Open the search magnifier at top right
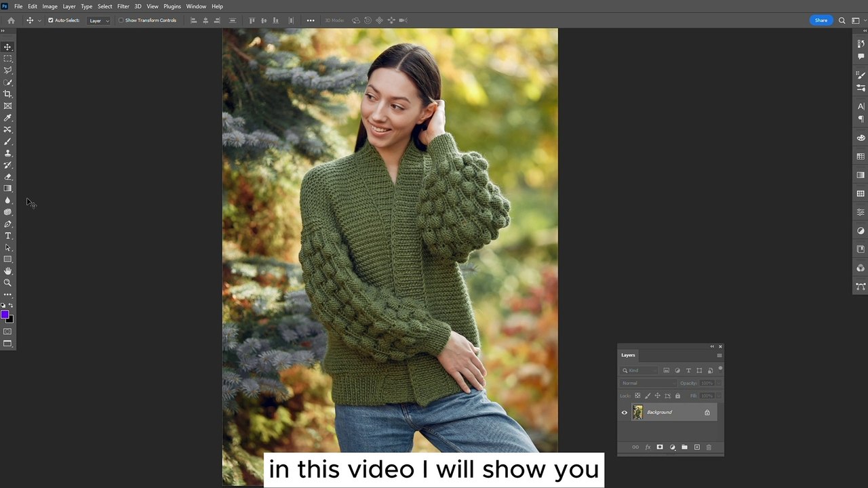868x488 pixels. [x=842, y=20]
